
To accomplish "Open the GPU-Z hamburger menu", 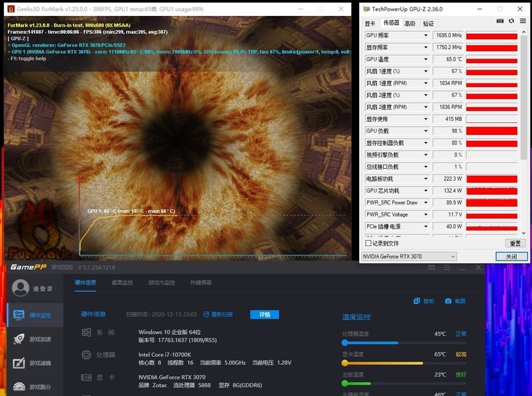I will click(522, 21).
